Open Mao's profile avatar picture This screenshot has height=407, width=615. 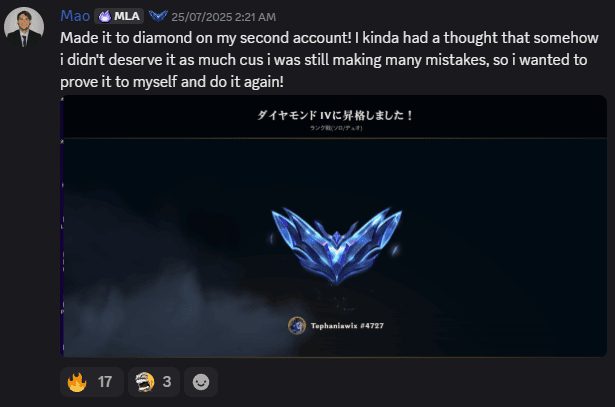pos(24,27)
